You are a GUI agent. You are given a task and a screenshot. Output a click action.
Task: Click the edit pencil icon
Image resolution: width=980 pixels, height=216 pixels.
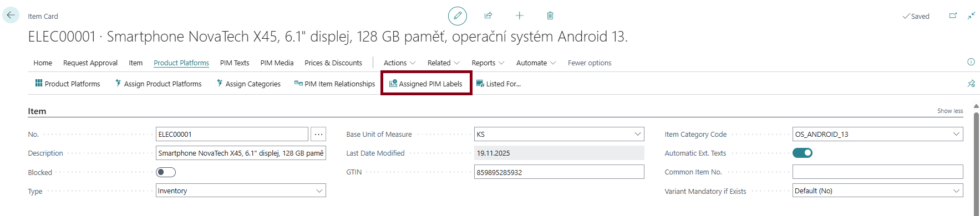[458, 16]
